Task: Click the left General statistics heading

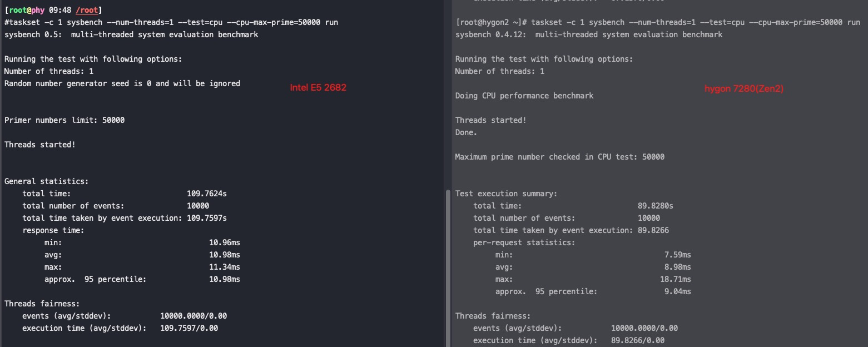Action: [46, 181]
